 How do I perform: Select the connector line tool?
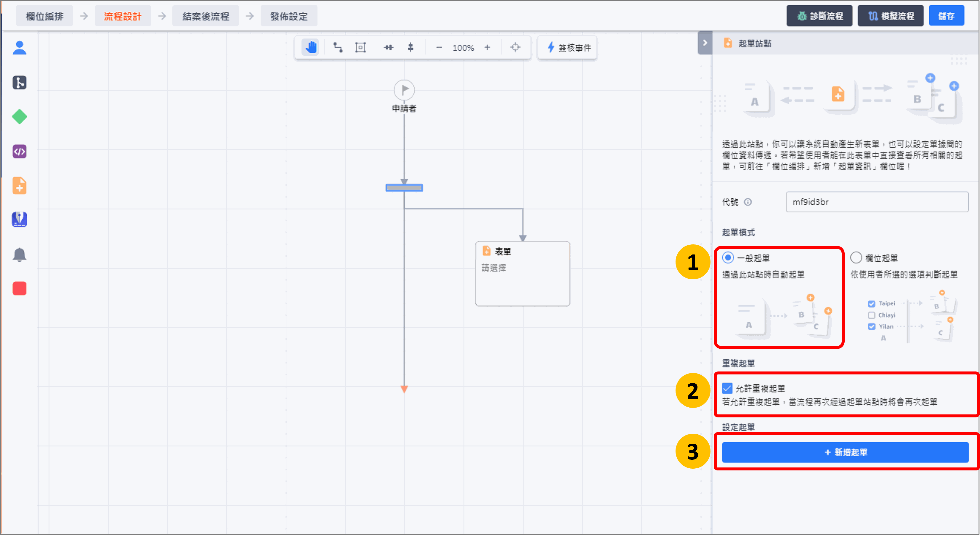(337, 48)
